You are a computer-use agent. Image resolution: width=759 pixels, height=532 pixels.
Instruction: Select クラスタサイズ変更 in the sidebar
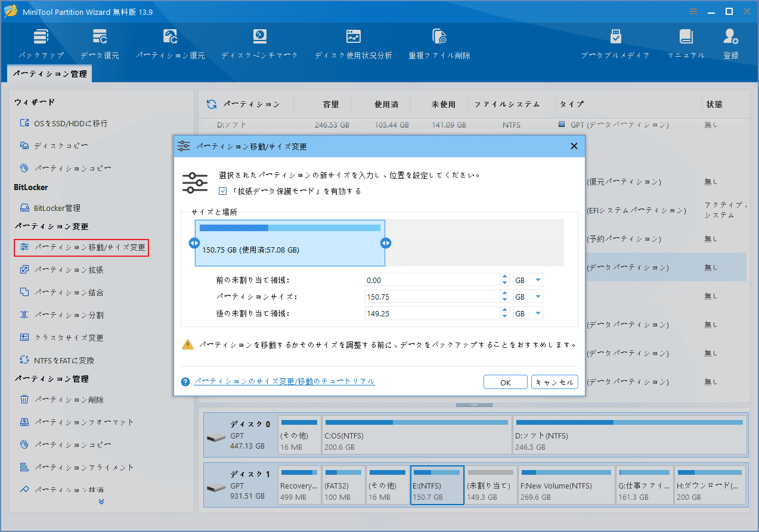coord(61,338)
